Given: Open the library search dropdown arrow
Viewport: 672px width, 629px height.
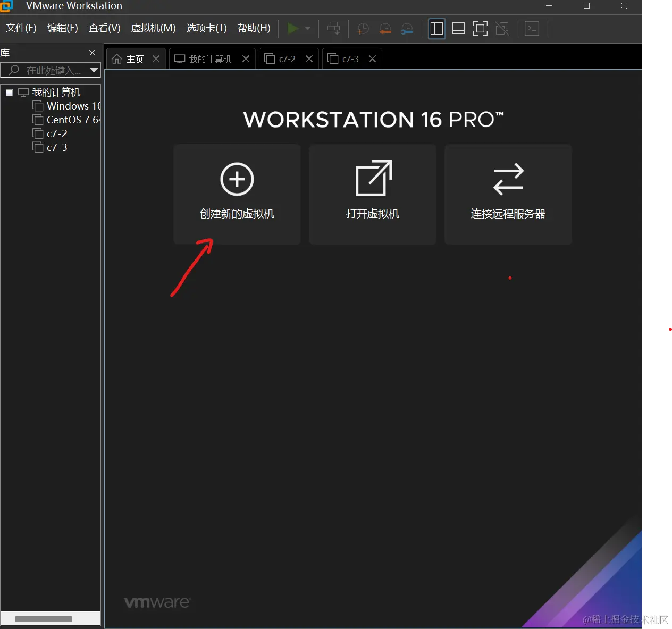Looking at the screenshot, I should [94, 70].
